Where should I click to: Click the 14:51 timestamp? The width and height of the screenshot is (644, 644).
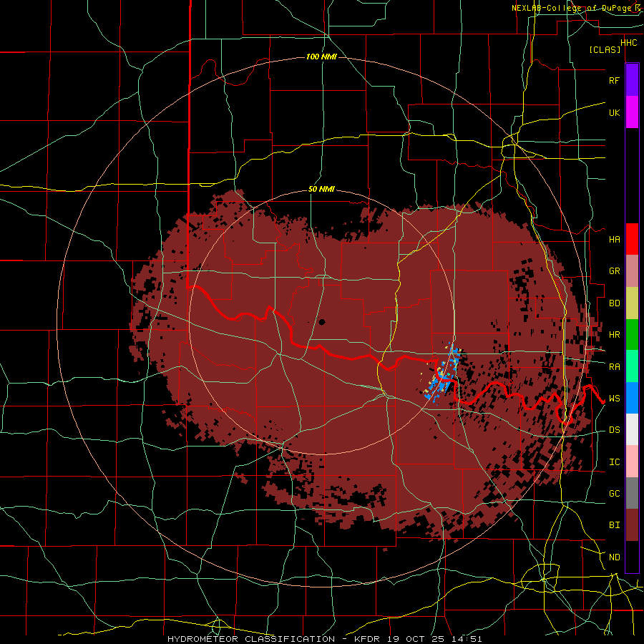468,639
